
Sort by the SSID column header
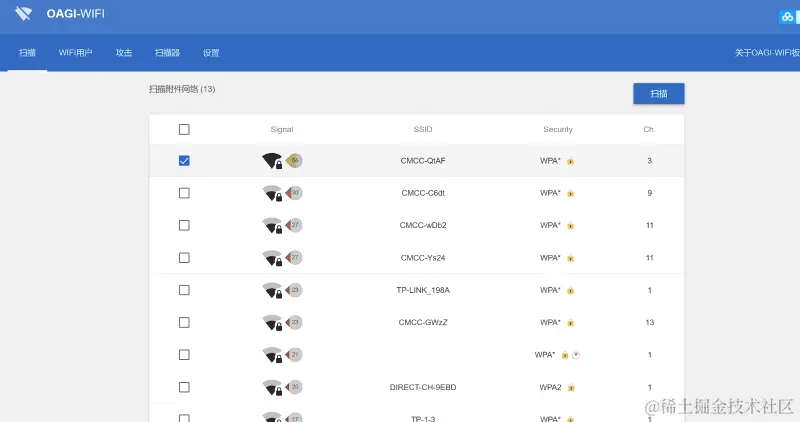pyautogui.click(x=423, y=130)
